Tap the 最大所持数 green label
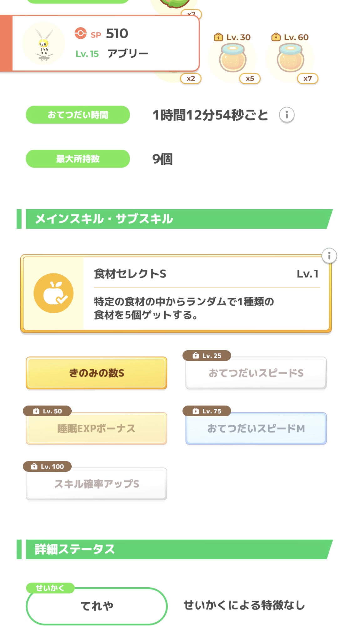This screenshot has width=352, height=644. pos(78,159)
